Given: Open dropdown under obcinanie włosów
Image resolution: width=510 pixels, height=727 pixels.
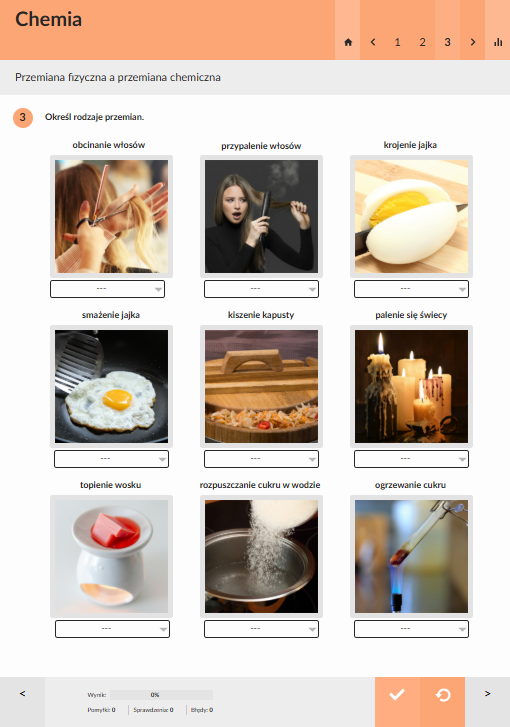Looking at the screenshot, I should (x=108, y=289).
